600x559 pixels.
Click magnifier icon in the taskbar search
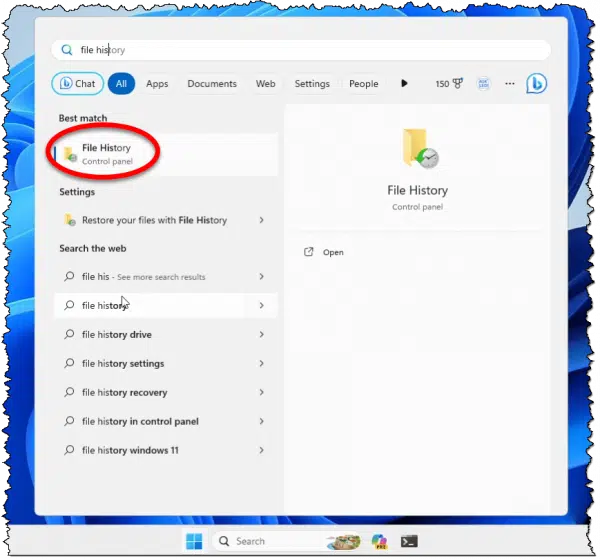[224, 541]
